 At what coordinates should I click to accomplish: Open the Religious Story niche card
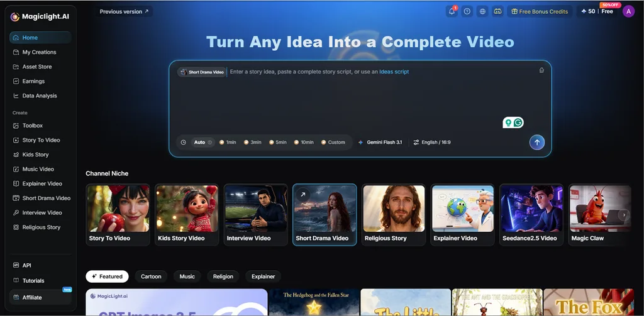(394, 215)
